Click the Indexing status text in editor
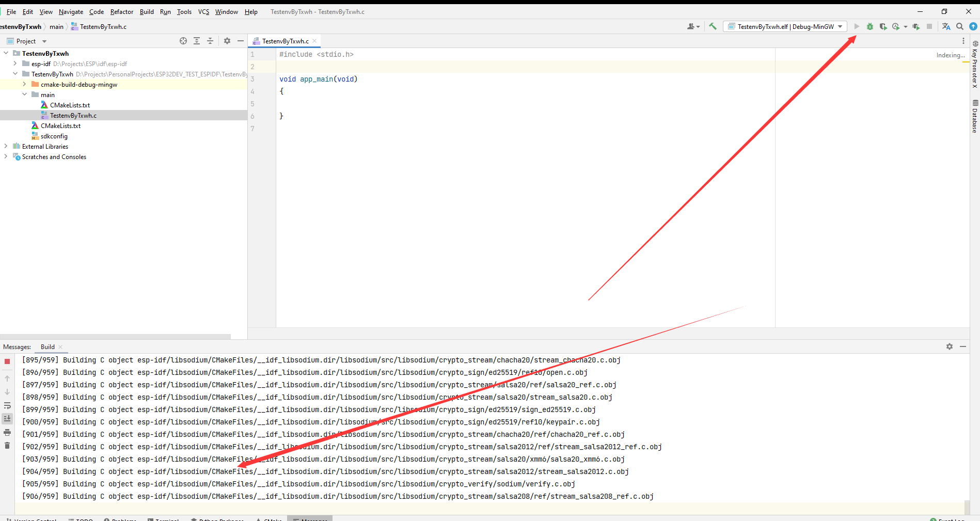 click(x=950, y=55)
